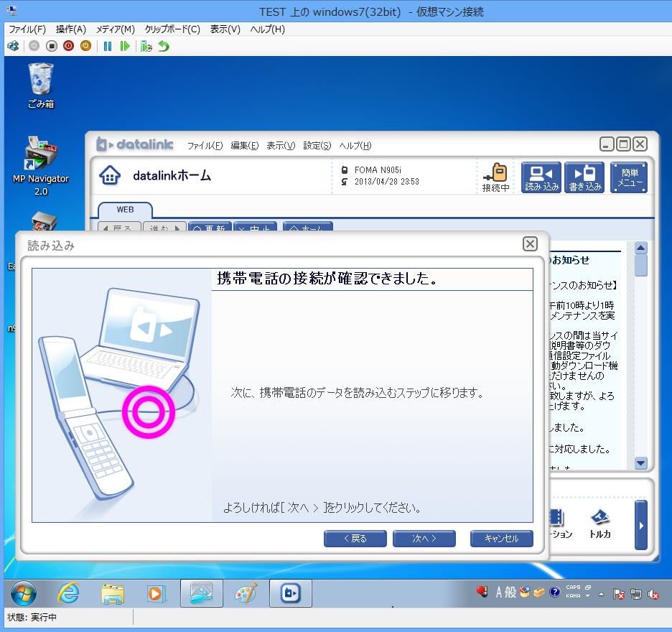This screenshot has width=672, height=632.
Task: Open datalink 設定(S) menu
Action: (x=317, y=146)
